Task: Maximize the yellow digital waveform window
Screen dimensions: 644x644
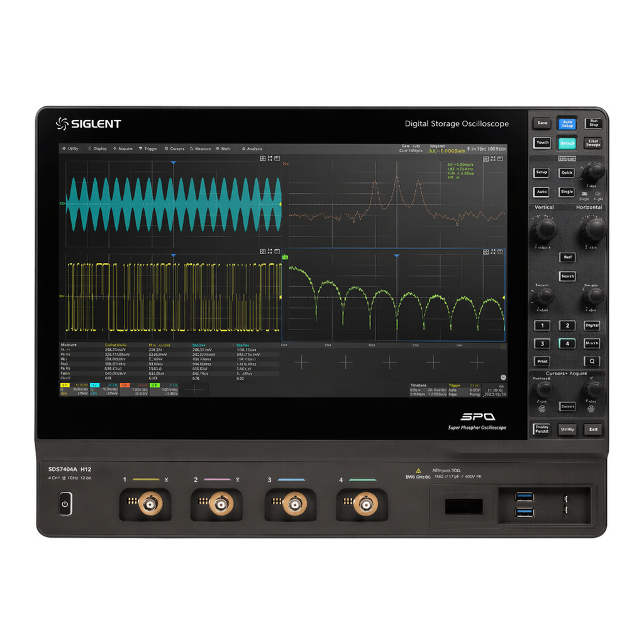Action: (x=270, y=252)
